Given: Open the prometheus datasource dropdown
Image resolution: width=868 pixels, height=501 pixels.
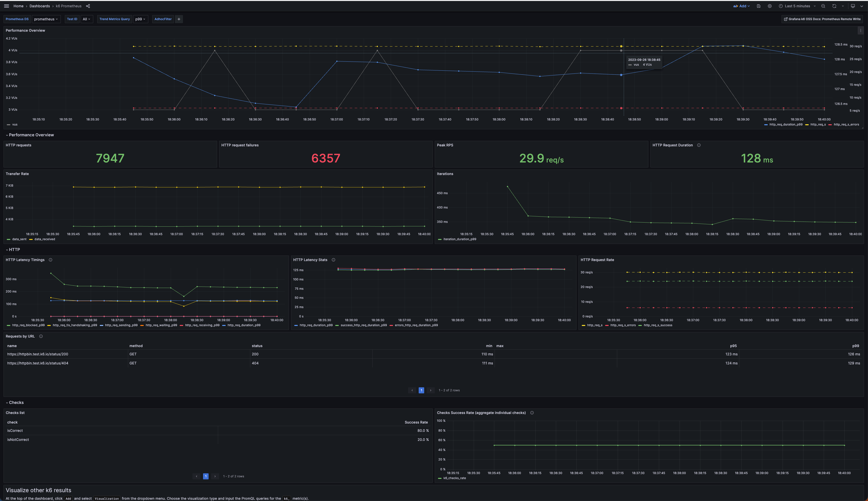Looking at the screenshot, I should pos(46,19).
